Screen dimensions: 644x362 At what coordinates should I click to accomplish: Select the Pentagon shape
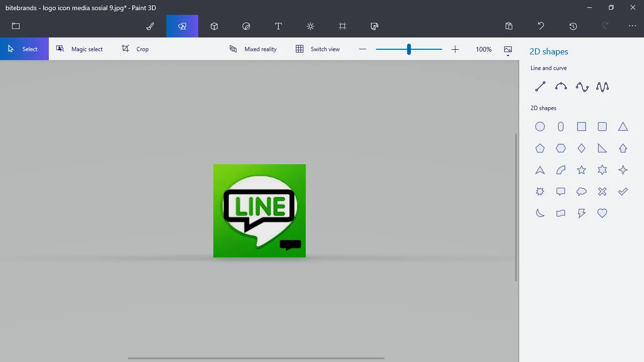[x=540, y=148]
